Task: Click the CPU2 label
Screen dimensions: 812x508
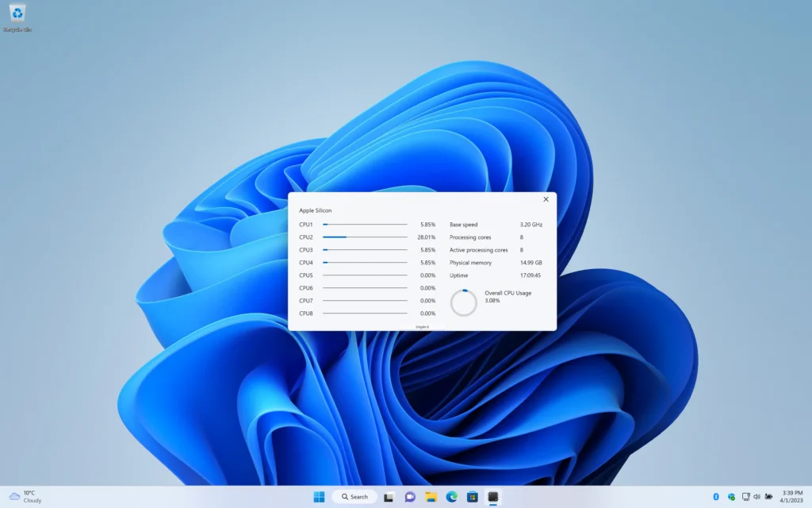Action: [x=306, y=237]
